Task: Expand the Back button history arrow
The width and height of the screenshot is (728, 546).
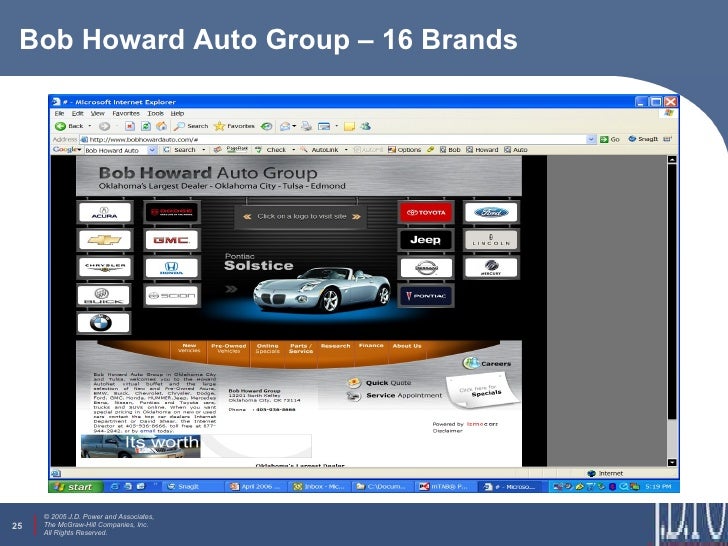Action: coord(90,126)
